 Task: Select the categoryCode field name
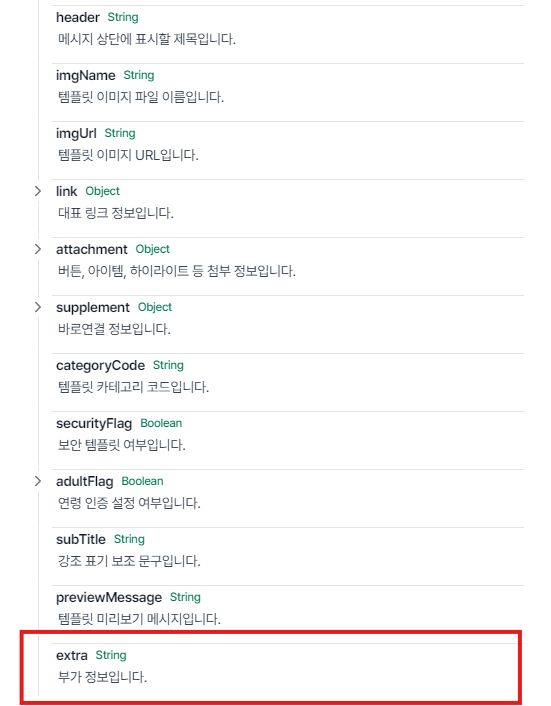pos(100,365)
